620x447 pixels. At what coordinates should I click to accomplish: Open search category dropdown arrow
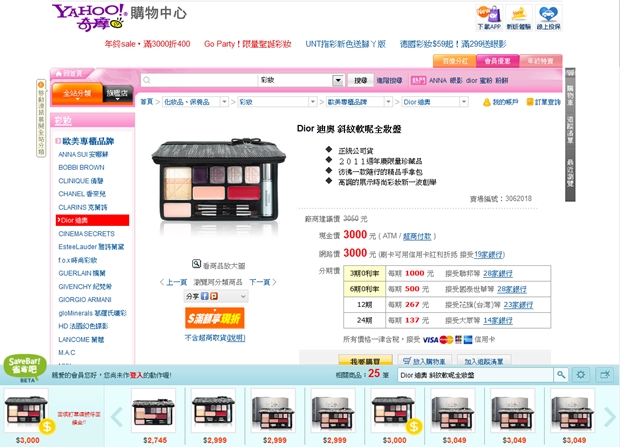(x=338, y=80)
